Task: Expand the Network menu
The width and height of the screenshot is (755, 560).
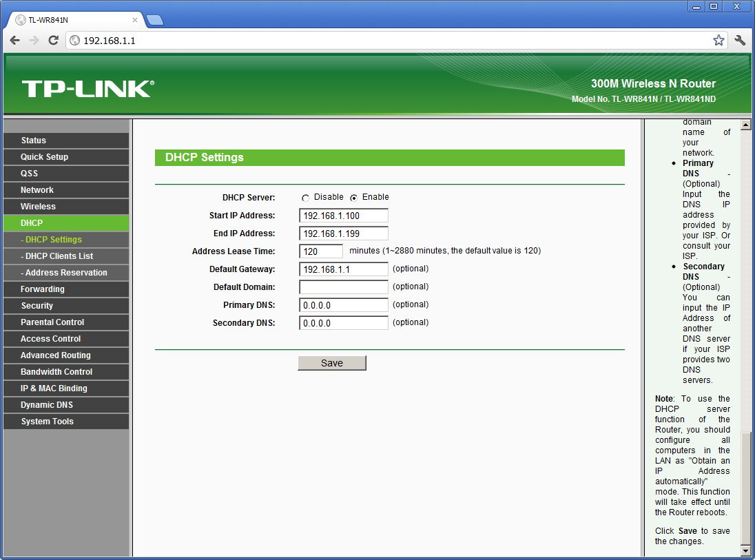Action: tap(66, 190)
